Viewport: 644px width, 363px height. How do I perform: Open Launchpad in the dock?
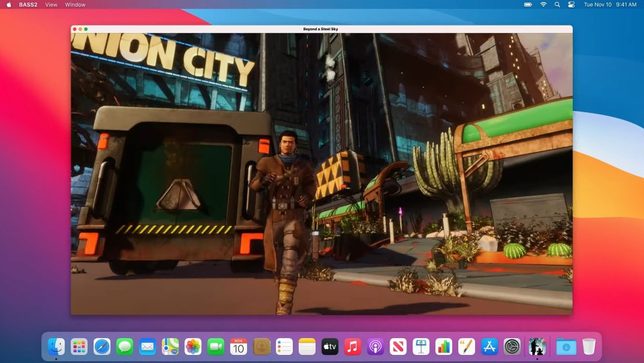79,347
